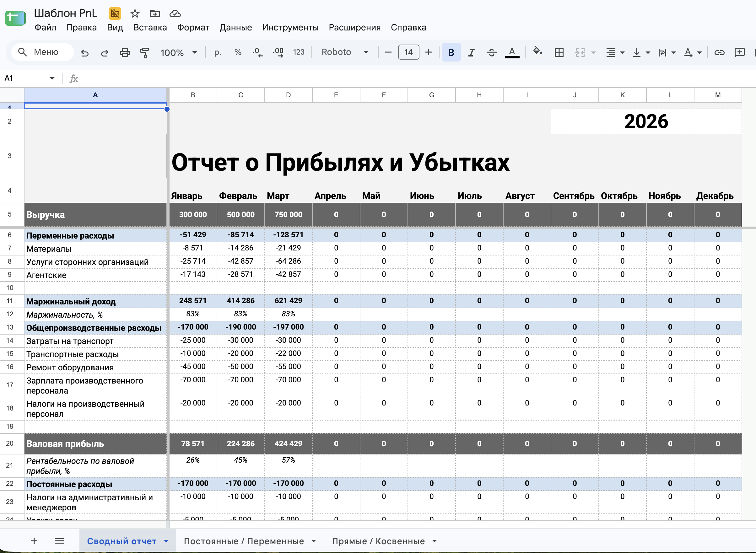Open the all sheets list icon
This screenshot has height=553, width=756.
59,541
